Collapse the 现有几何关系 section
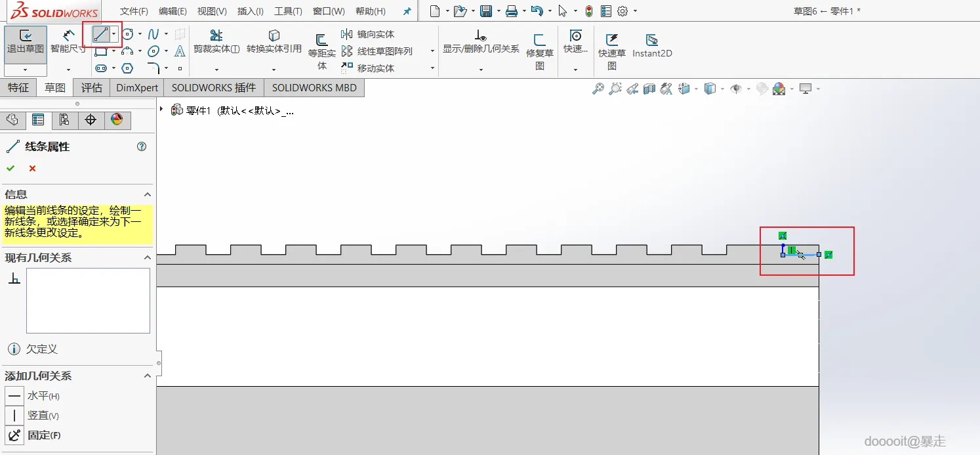980x455 pixels. (148, 258)
